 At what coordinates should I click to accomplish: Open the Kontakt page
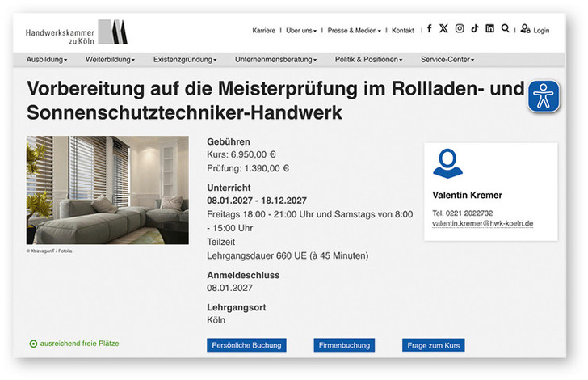[403, 31]
